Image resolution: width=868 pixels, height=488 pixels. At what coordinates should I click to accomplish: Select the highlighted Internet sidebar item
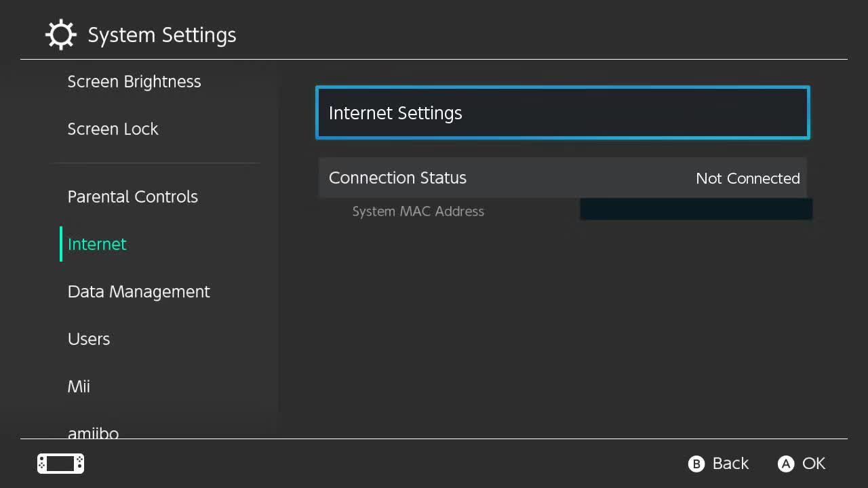[97, 245]
